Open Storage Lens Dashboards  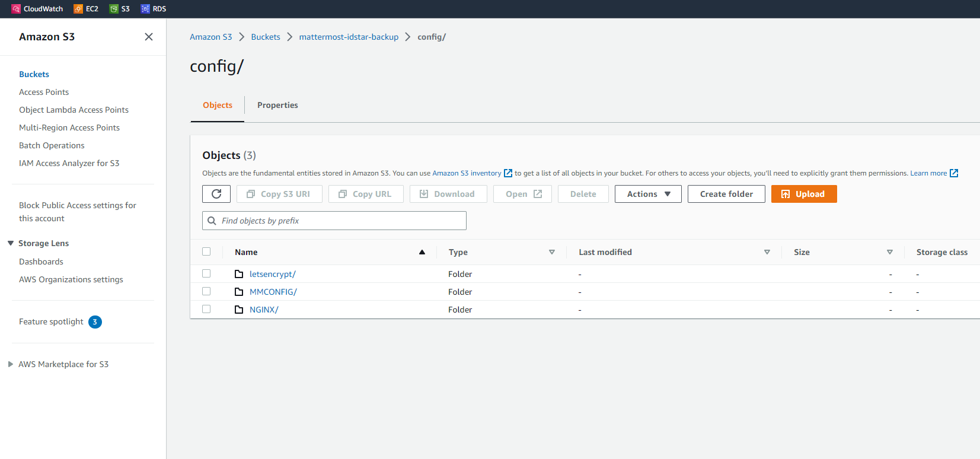pos(41,262)
